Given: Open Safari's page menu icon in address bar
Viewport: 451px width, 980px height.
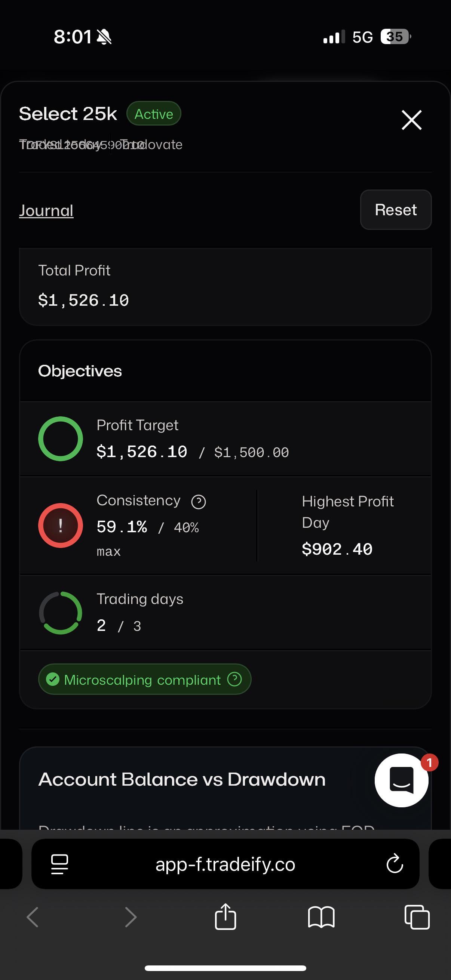Looking at the screenshot, I should (60, 864).
